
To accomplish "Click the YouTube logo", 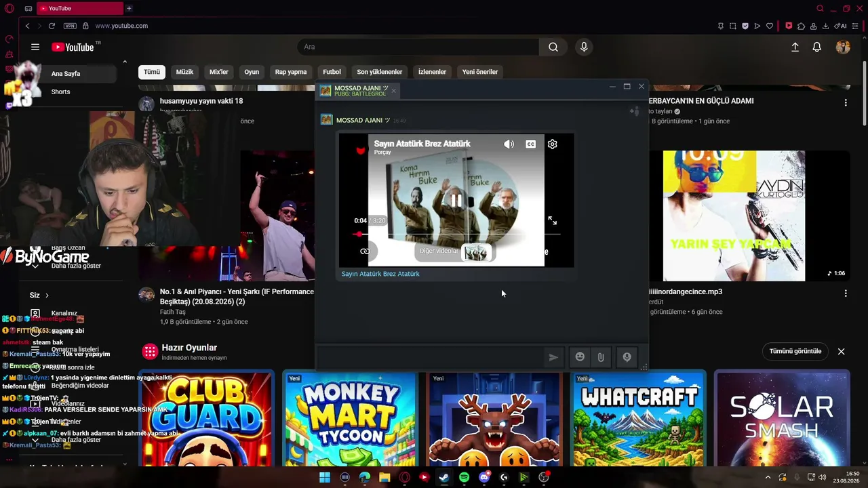I will click(73, 47).
